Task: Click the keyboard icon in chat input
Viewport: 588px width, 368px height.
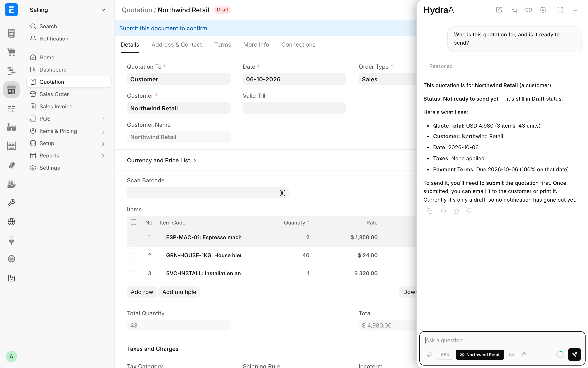Action: (x=511, y=355)
